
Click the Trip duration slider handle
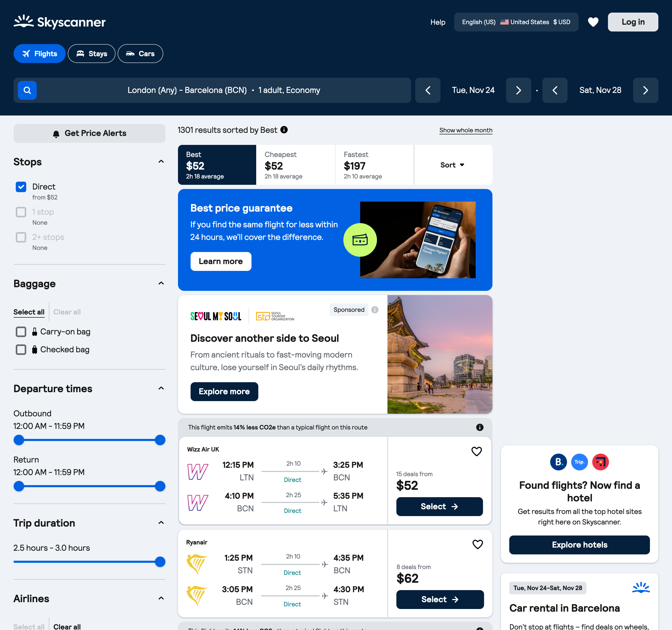pyautogui.click(x=160, y=562)
